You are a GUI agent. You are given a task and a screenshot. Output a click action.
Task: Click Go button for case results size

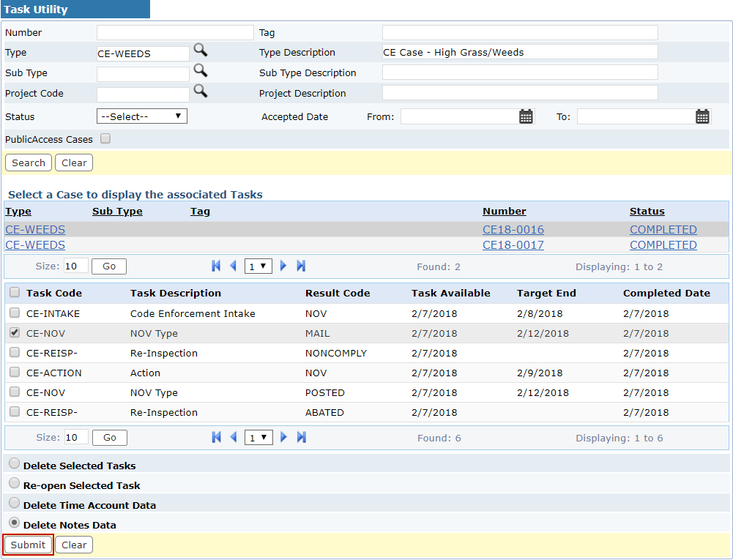tap(109, 266)
